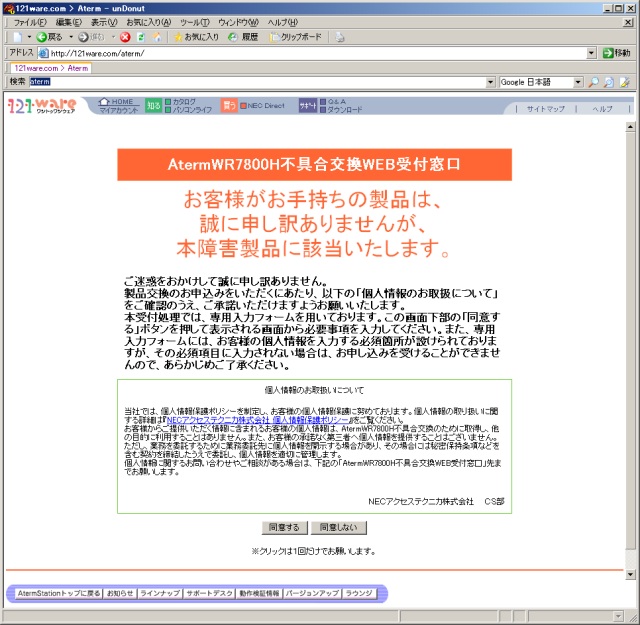Click the お知らせ footer button
Image resolution: width=640 pixels, height=625 pixels.
click(120, 593)
